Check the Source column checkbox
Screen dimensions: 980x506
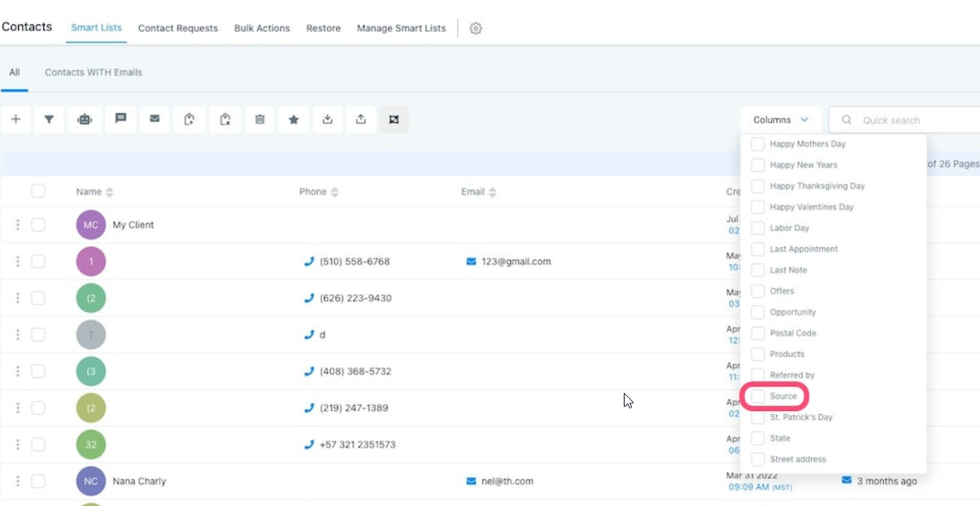(757, 396)
